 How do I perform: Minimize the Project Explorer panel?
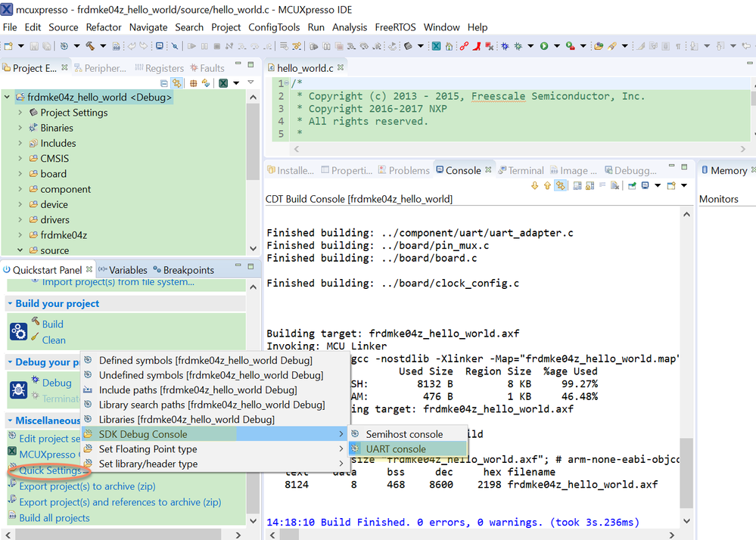[238, 64]
